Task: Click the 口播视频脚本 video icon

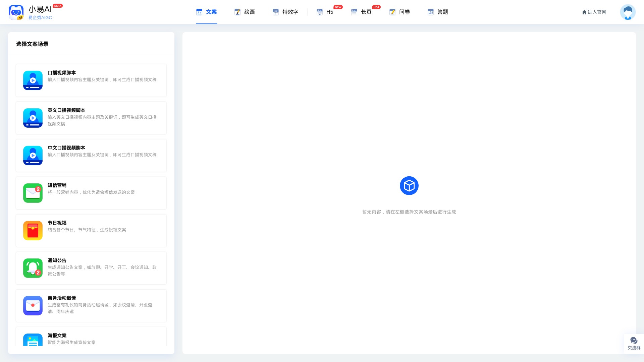Action: pyautogui.click(x=33, y=80)
